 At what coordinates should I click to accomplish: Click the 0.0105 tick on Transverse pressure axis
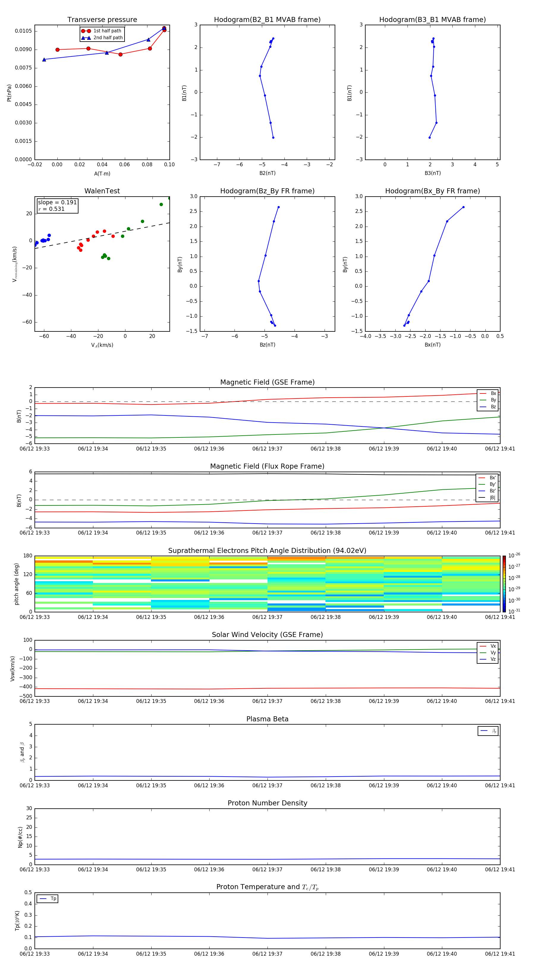pos(23,31)
